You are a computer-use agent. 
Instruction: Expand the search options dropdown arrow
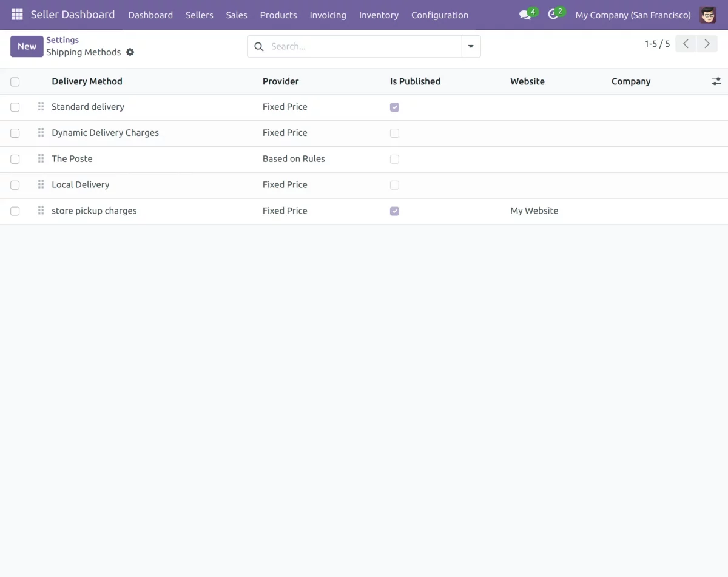coord(471,47)
